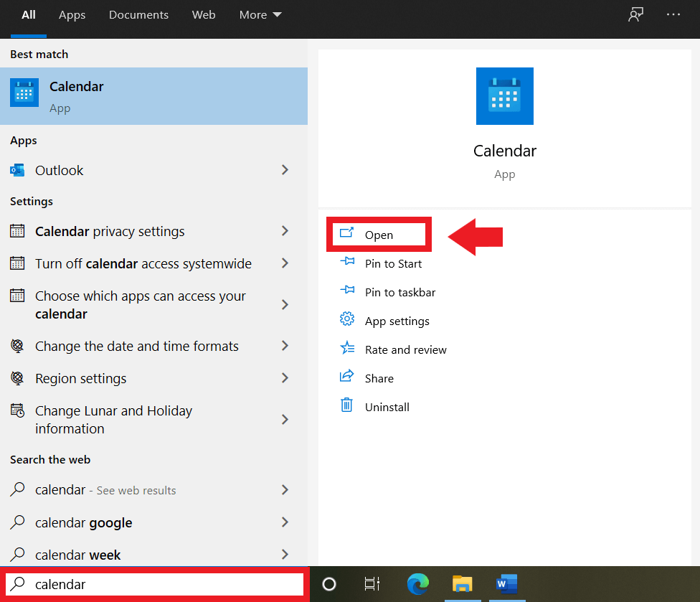700x602 pixels.
Task: Click the large Calendar app tile icon
Action: pyautogui.click(x=504, y=96)
